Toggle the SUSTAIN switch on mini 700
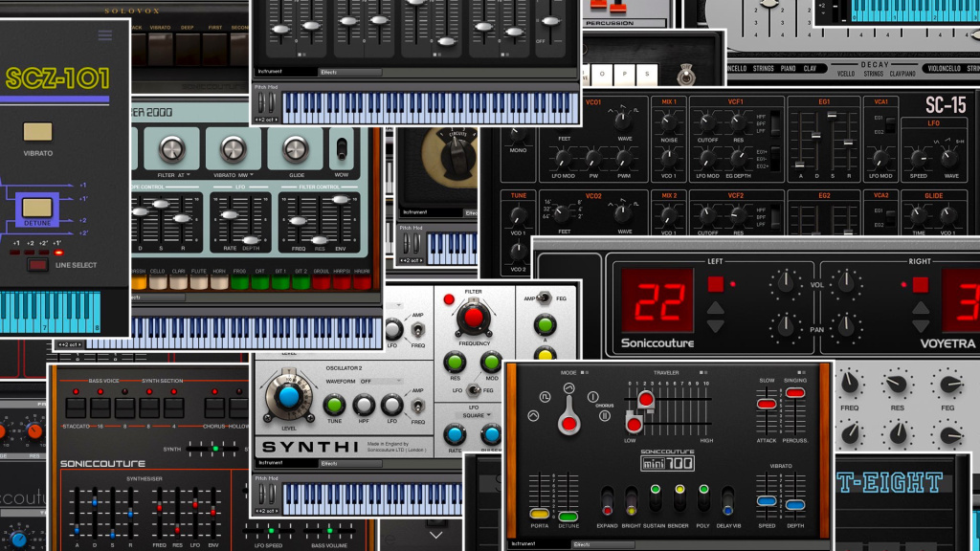The height and width of the screenshot is (551, 980). click(655, 498)
